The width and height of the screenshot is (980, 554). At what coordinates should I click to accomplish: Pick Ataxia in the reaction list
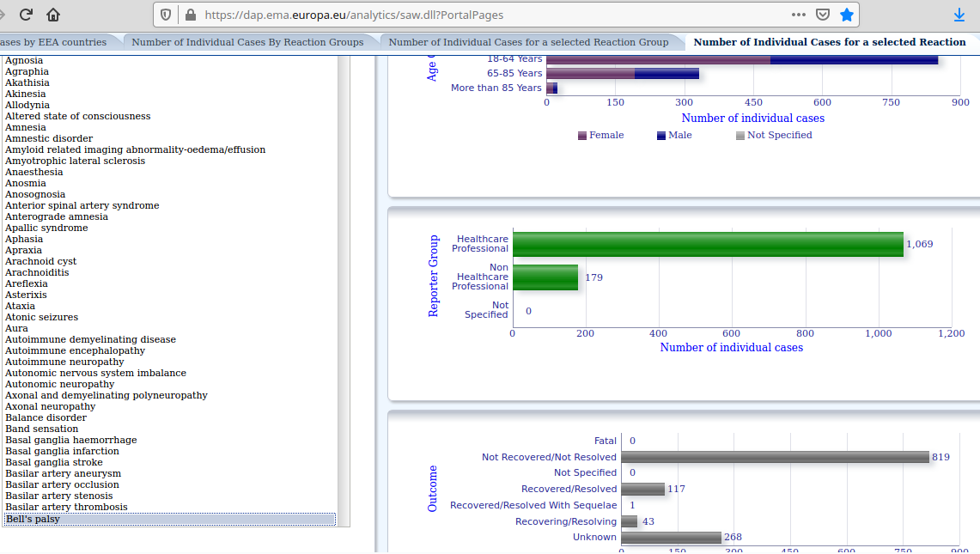tap(21, 306)
